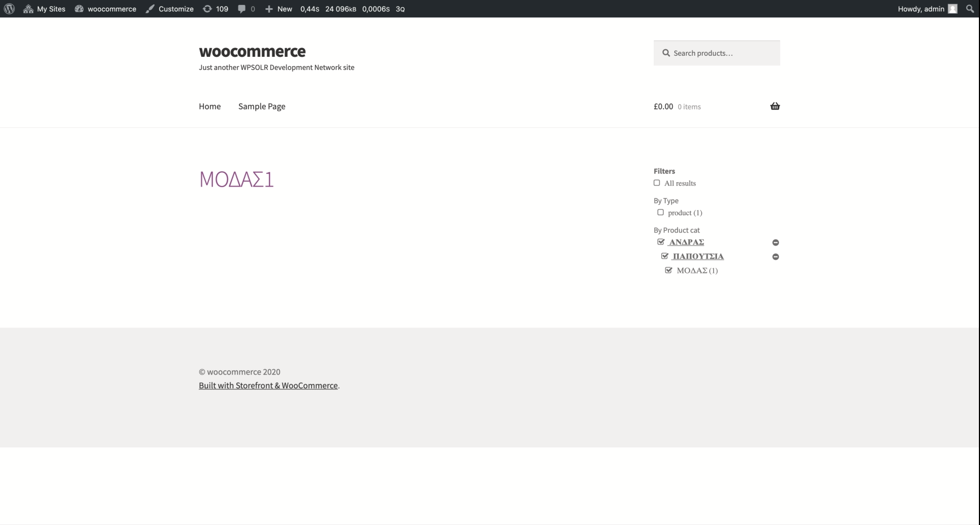This screenshot has width=980, height=525.
Task: Uncheck the ΜΟΔΑΣ (1) checkbox
Action: pos(668,270)
